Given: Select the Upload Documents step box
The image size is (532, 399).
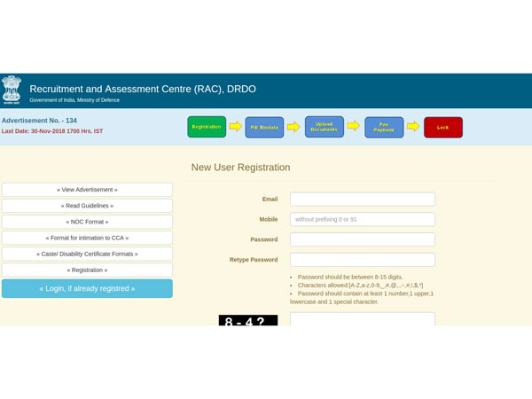Looking at the screenshot, I should (x=324, y=127).
